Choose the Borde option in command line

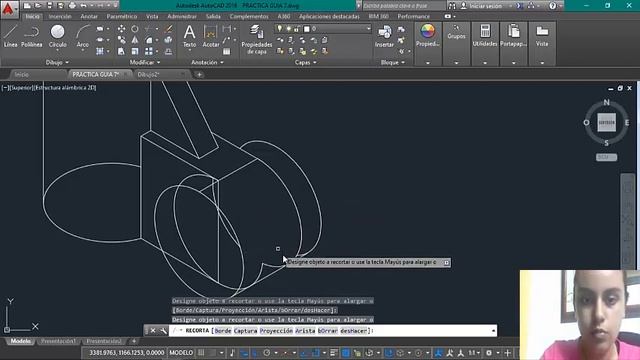point(223,331)
